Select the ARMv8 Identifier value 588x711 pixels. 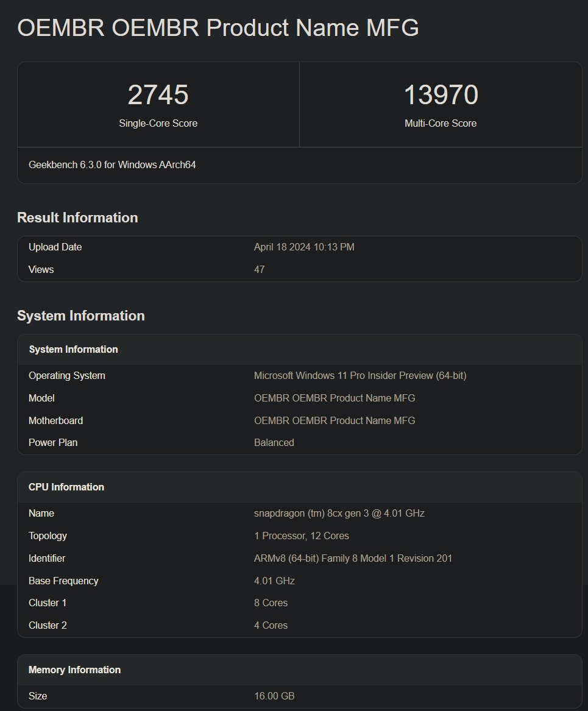tap(353, 558)
